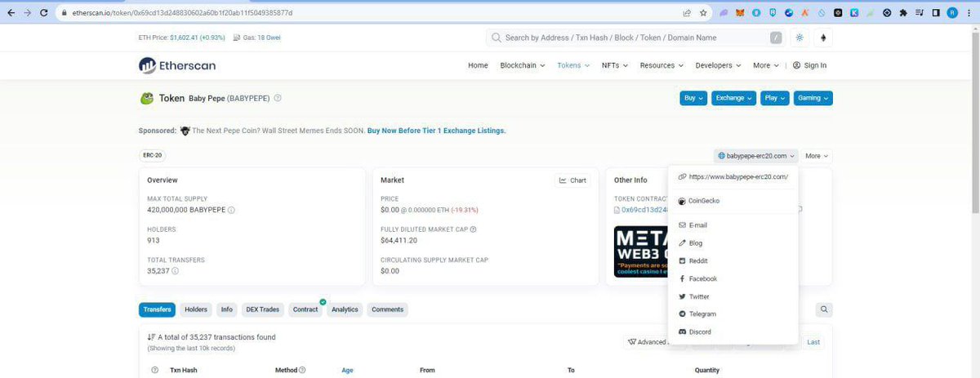The image size is (980, 378).
Task: Click the media control playlist icon
Action: 920,13
